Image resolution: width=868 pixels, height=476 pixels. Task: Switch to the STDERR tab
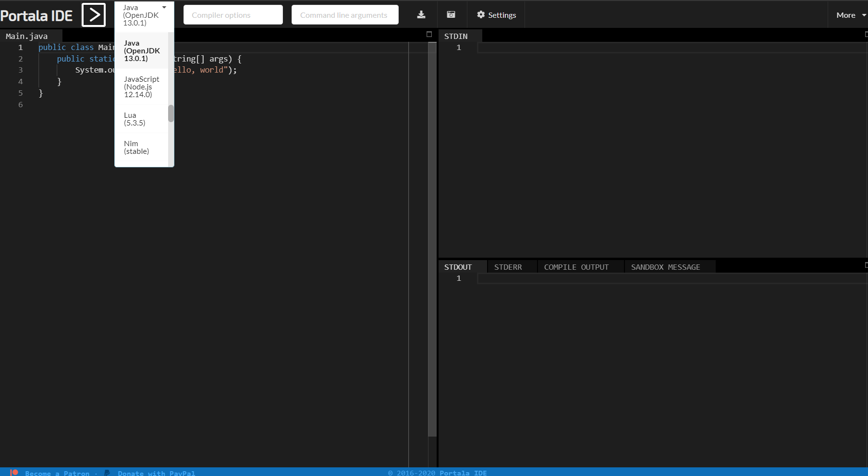(508, 267)
